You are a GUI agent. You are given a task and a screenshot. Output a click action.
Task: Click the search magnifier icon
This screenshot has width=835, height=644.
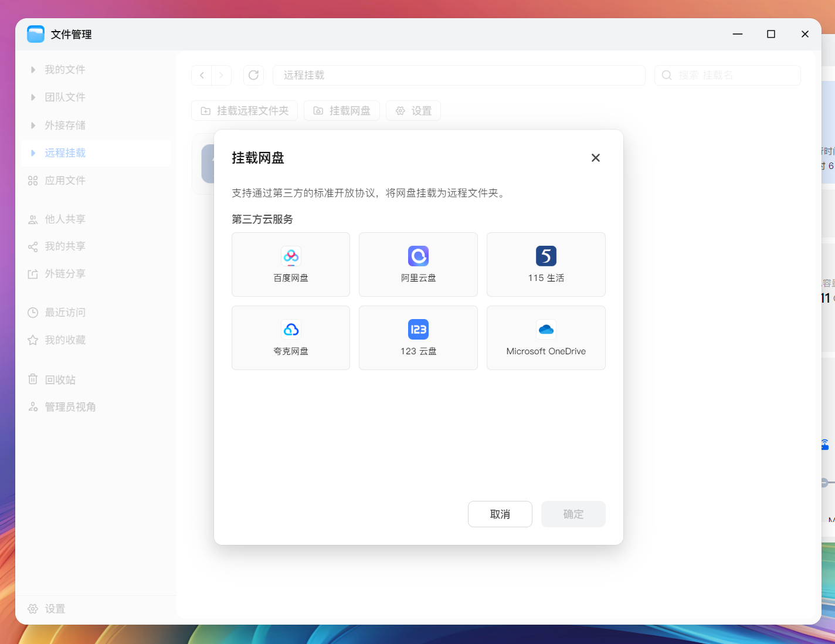pos(667,75)
